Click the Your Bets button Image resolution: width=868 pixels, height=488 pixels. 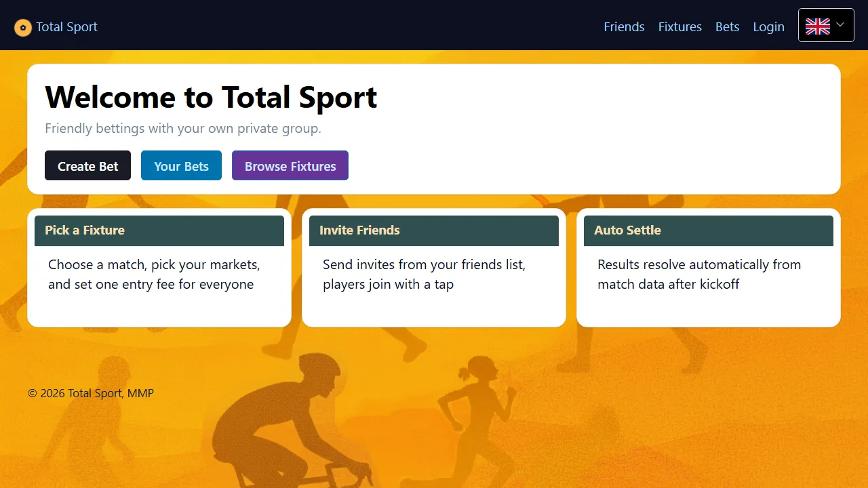(181, 165)
